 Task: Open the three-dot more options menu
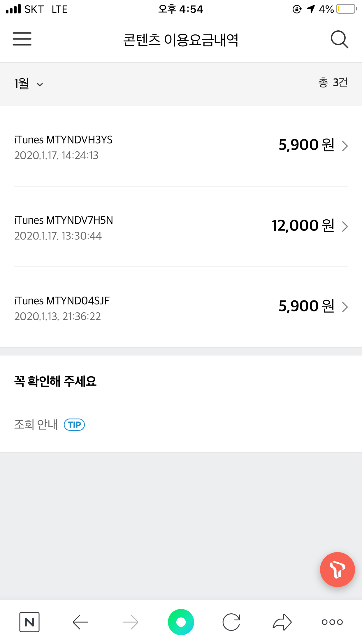tap(332, 622)
